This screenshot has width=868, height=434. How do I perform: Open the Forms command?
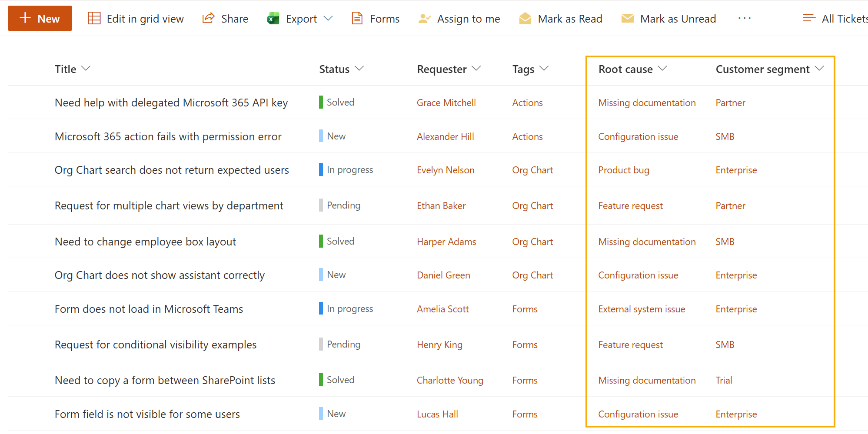pos(376,19)
